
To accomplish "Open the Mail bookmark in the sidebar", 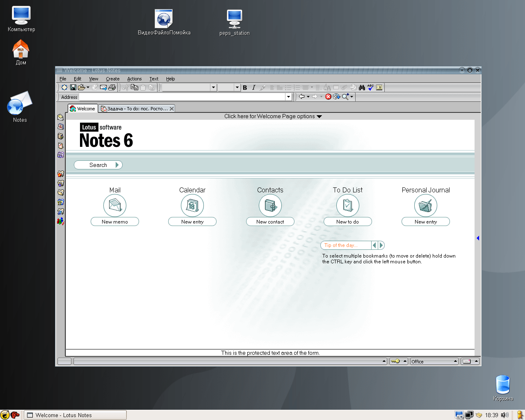I will (x=61, y=117).
